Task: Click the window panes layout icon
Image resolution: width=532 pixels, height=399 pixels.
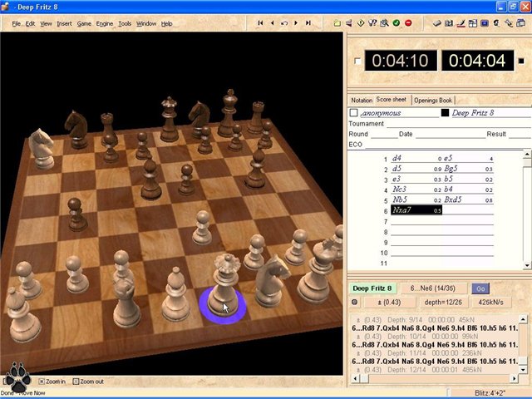Action: [x=473, y=23]
